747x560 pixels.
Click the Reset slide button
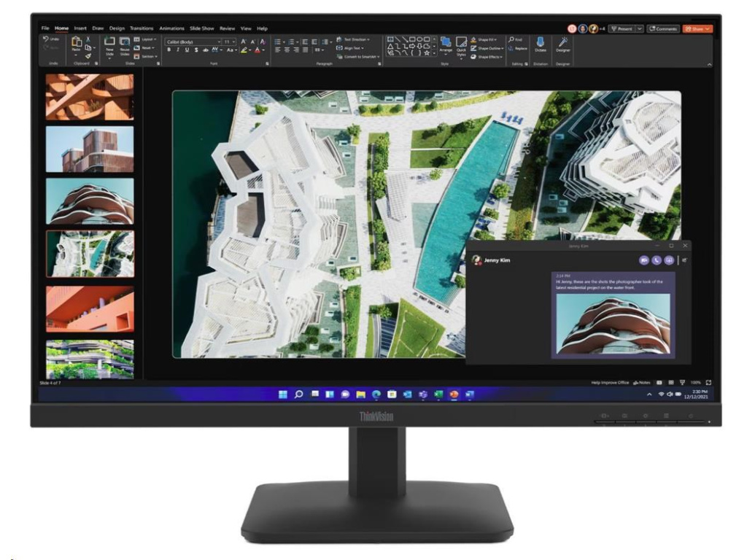tap(143, 47)
